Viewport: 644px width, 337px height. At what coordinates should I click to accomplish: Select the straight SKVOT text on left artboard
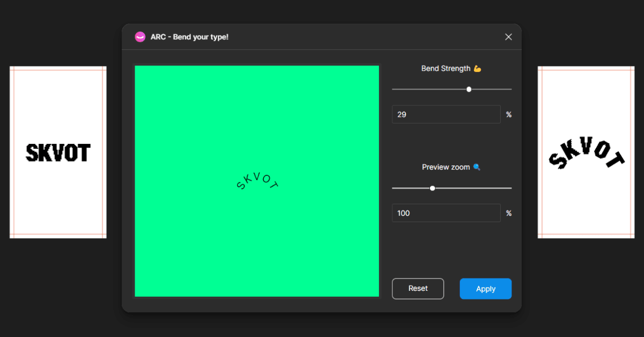(58, 153)
